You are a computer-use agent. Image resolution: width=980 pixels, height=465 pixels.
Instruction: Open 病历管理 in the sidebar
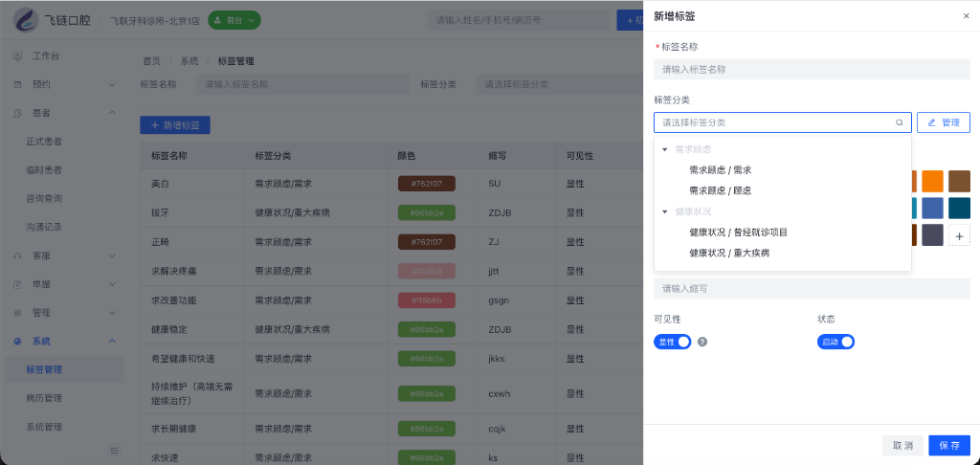pyautogui.click(x=44, y=398)
